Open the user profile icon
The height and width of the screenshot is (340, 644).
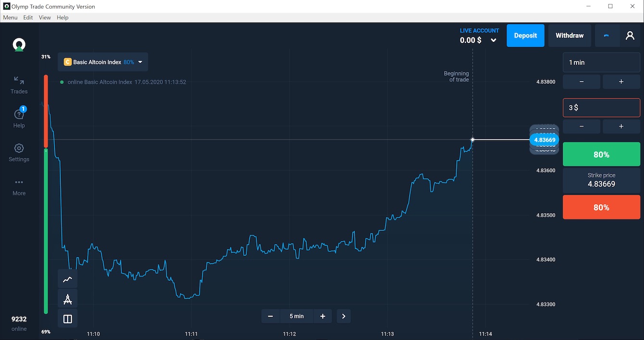tap(630, 36)
